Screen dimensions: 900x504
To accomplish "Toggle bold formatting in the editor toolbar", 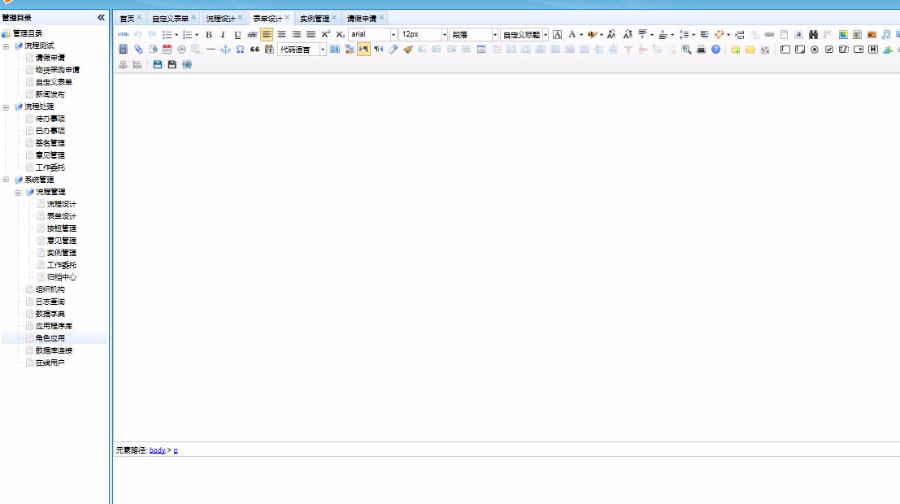I will pos(209,34).
